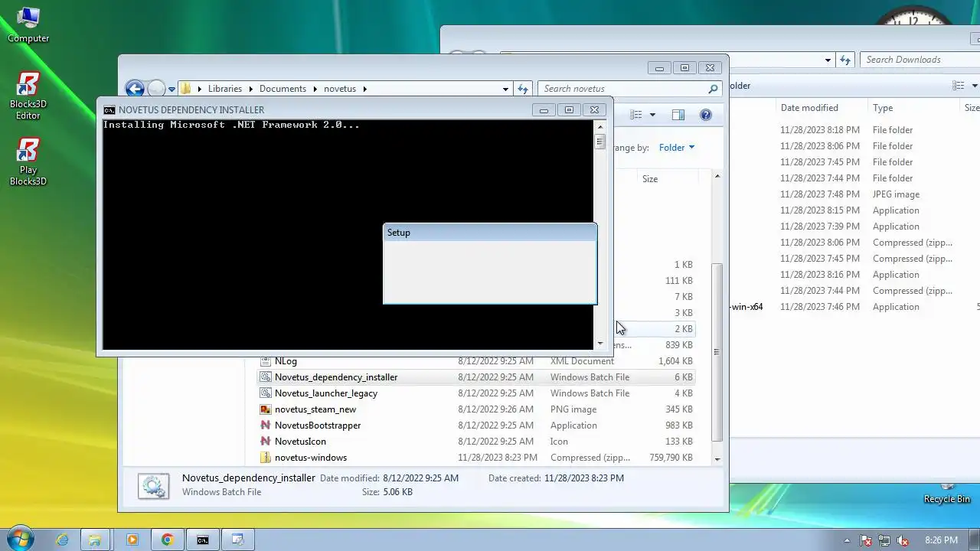
Task: Click the NovetusBootstrapper file icon
Action: pyautogui.click(x=266, y=425)
